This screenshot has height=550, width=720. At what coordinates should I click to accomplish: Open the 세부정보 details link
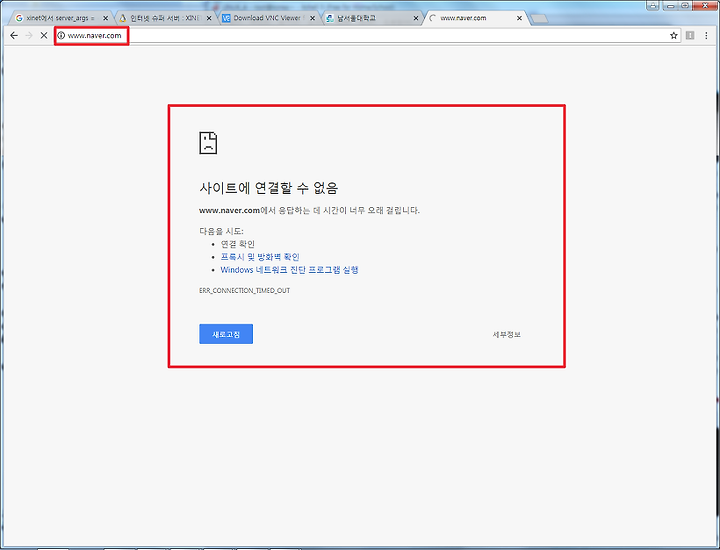tap(506, 334)
